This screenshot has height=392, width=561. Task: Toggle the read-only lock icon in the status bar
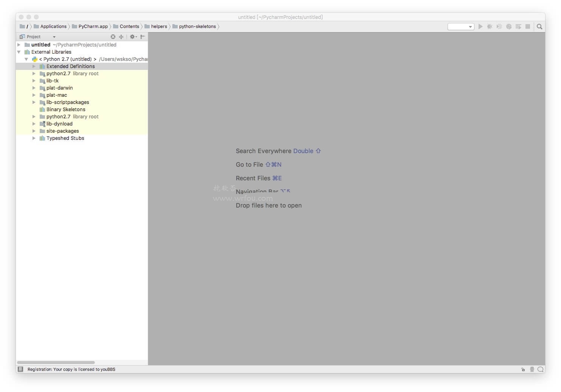click(523, 369)
